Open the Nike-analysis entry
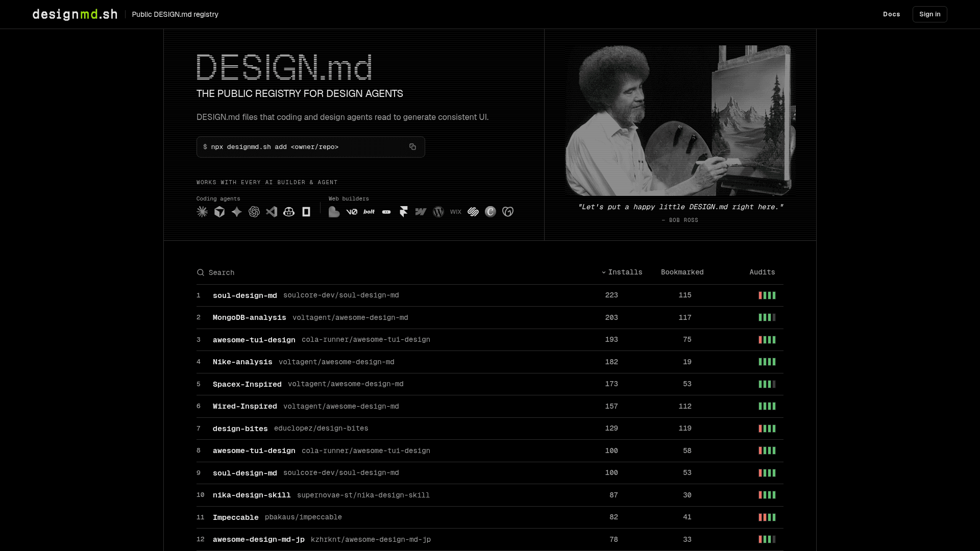Screen dimensions: 980x551 490,362
